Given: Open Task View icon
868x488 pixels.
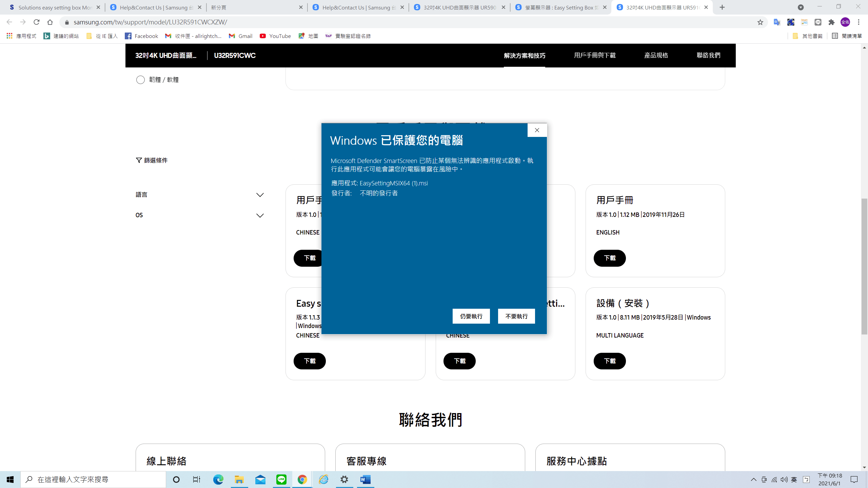Looking at the screenshot, I should pos(197,480).
